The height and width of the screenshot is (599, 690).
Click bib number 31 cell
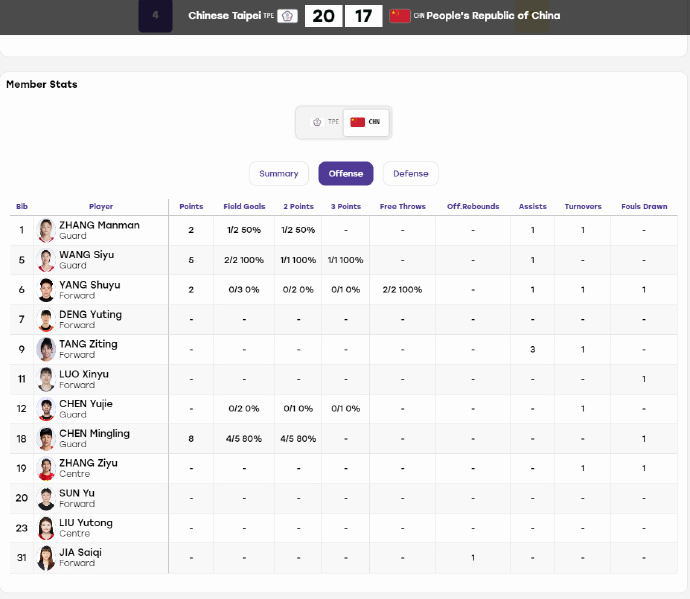point(22,558)
